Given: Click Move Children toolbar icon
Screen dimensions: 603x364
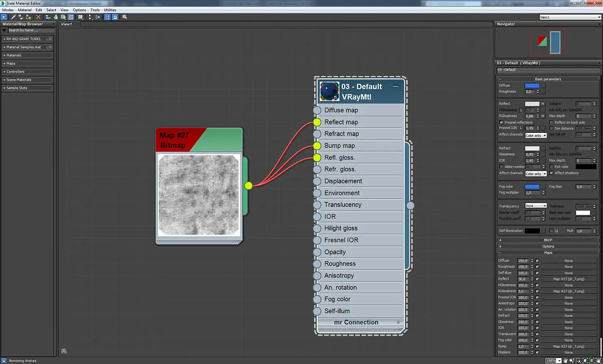Looking at the screenshot, I should coord(48,17).
